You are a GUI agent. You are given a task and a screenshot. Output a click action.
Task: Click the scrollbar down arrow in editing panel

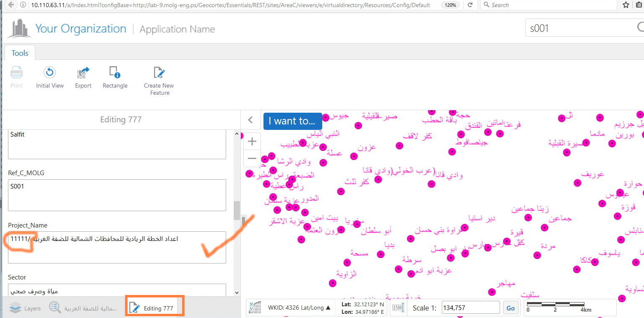(237, 293)
